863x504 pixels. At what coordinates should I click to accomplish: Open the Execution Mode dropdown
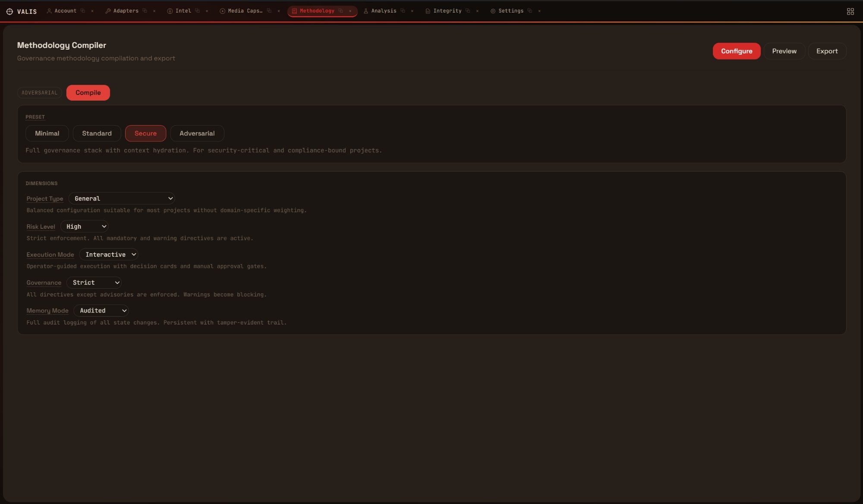click(109, 255)
